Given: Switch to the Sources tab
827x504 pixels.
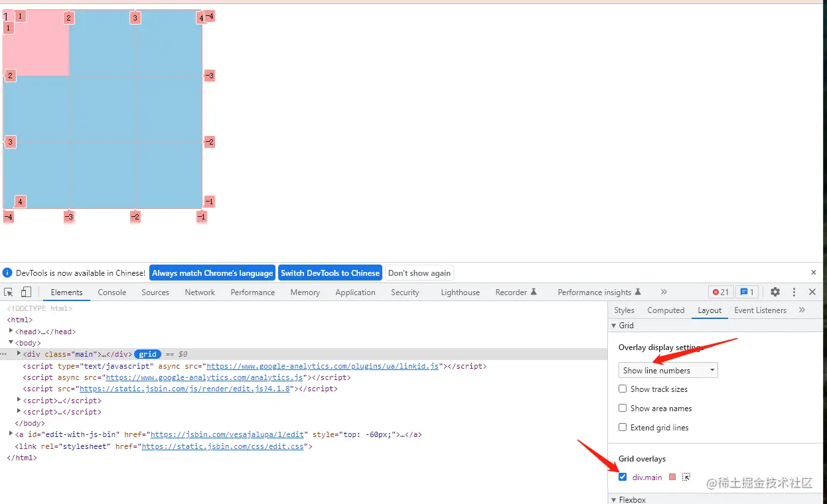Looking at the screenshot, I should pyautogui.click(x=155, y=292).
